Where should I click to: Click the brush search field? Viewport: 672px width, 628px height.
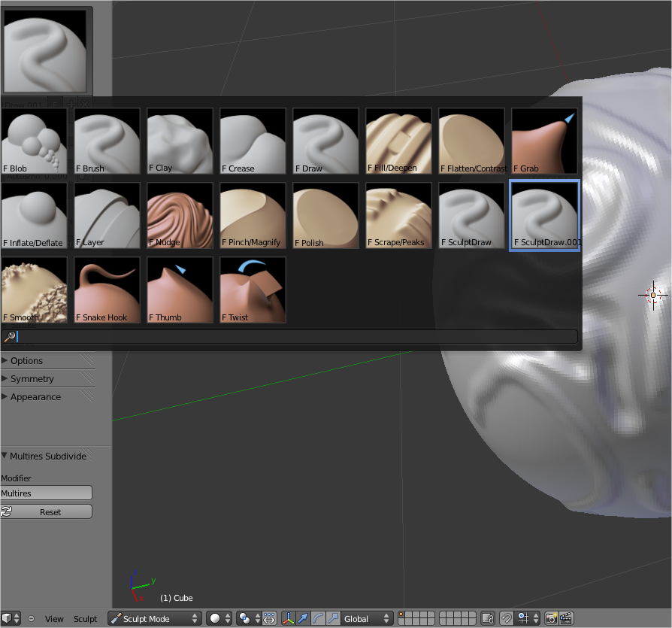point(289,337)
